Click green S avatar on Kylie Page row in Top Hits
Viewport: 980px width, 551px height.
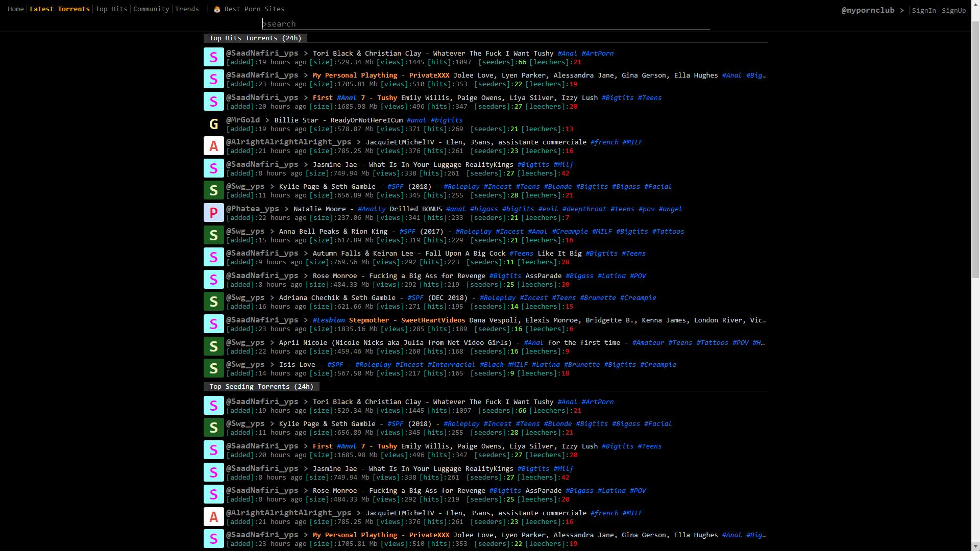point(214,190)
